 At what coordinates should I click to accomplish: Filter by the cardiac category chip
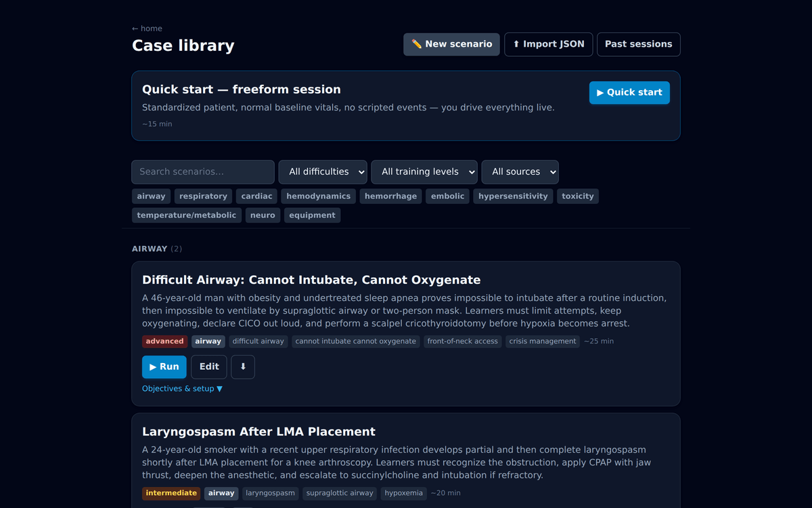[x=257, y=196]
